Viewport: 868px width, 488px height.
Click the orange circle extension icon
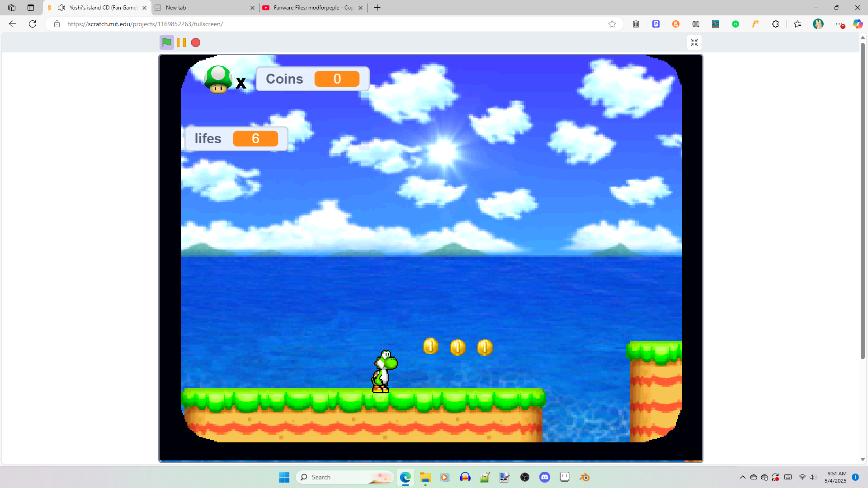point(676,24)
